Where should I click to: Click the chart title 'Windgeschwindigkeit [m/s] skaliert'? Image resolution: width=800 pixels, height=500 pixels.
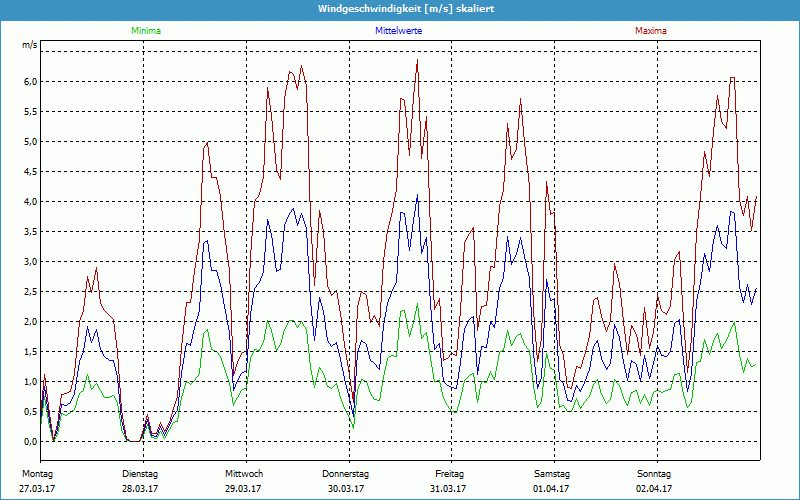tap(406, 9)
